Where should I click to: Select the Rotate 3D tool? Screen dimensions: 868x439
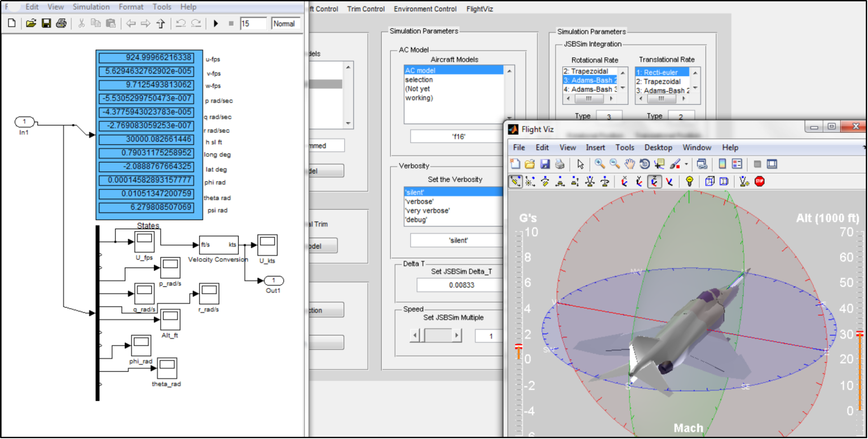(x=645, y=164)
